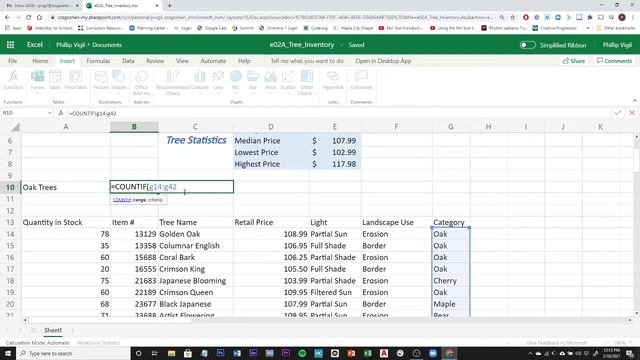This screenshot has height=360, width=640.
Task: Open File Explorer from the taskbar
Action: point(171,353)
